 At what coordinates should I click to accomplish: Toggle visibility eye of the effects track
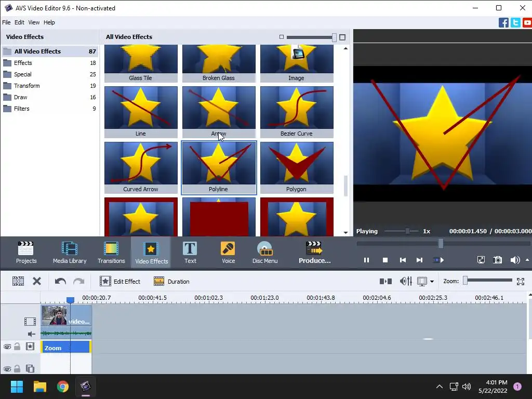7,347
